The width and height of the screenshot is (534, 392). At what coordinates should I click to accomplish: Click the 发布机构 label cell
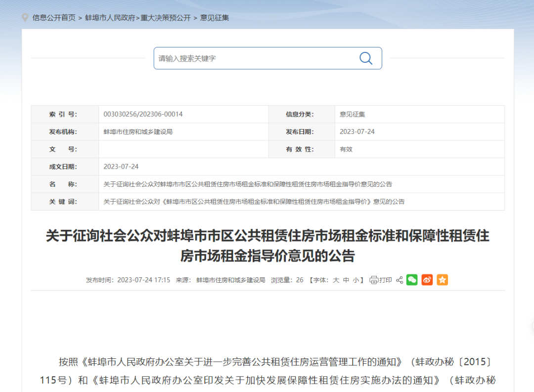65,132
